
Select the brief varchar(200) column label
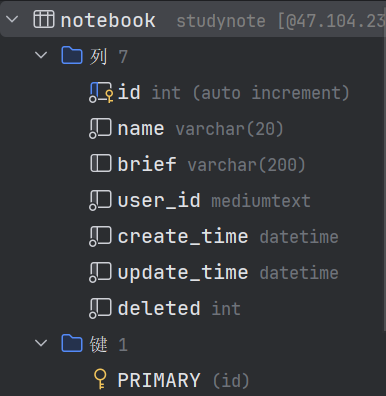pyautogui.click(x=211, y=164)
